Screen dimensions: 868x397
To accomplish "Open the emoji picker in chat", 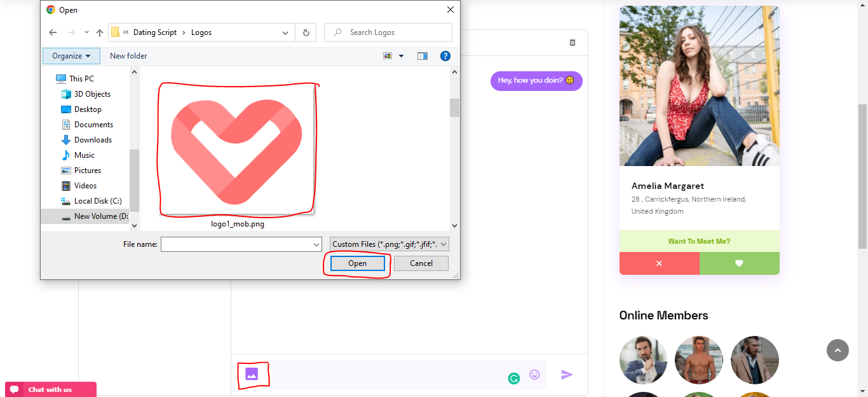I will point(534,375).
